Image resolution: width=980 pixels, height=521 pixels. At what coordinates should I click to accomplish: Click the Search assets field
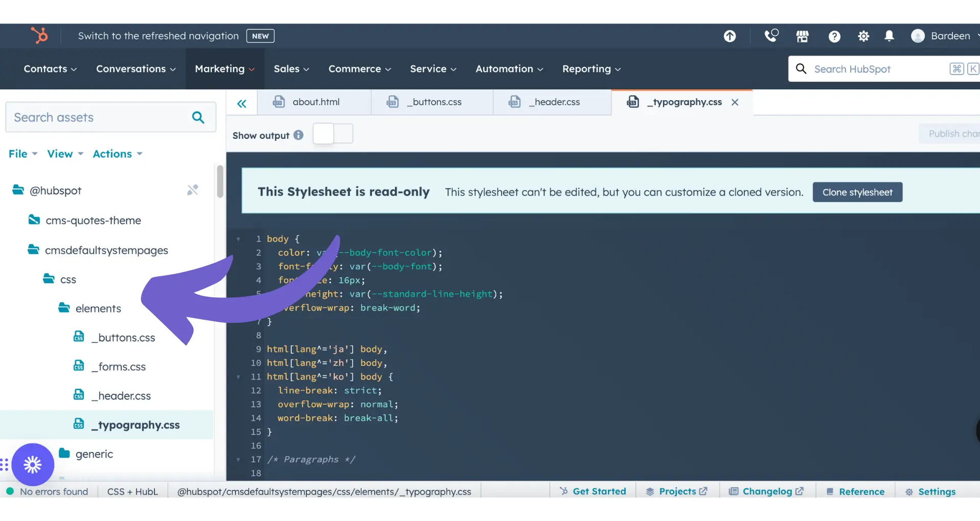111,117
